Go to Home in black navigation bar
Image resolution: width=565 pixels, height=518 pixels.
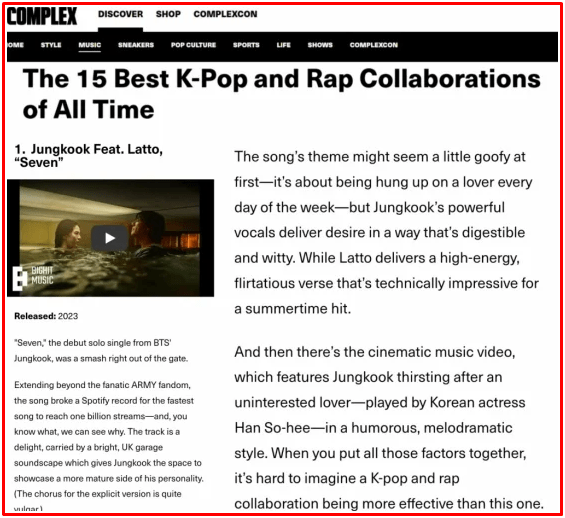coord(15,45)
